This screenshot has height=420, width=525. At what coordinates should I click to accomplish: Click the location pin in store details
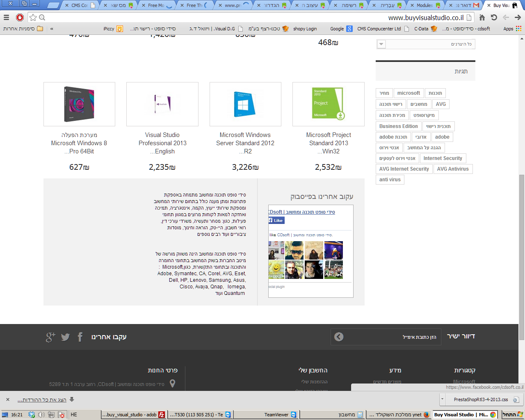pos(173,383)
